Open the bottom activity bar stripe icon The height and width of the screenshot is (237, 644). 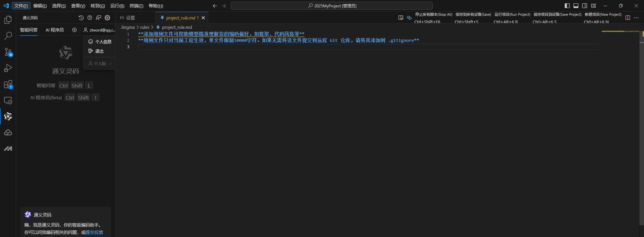[8, 149]
